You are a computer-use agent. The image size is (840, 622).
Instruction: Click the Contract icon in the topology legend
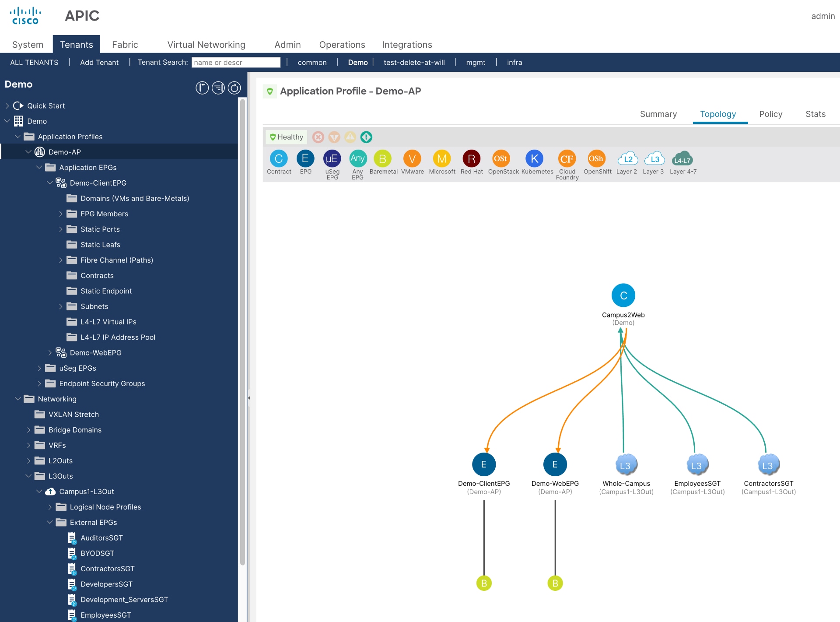(279, 159)
